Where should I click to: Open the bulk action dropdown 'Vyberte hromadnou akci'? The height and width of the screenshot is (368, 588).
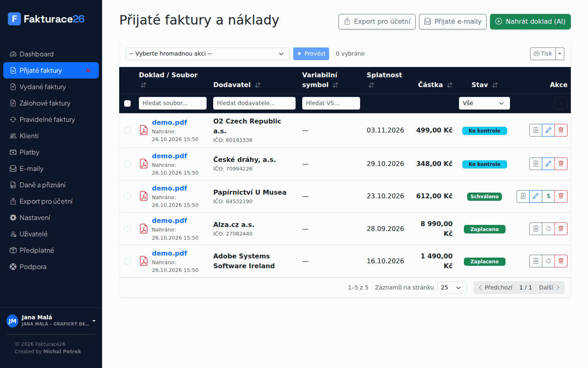[x=207, y=54]
